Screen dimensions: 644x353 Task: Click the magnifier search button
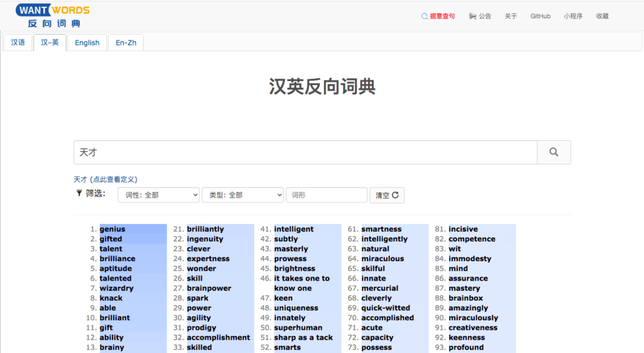(x=553, y=152)
